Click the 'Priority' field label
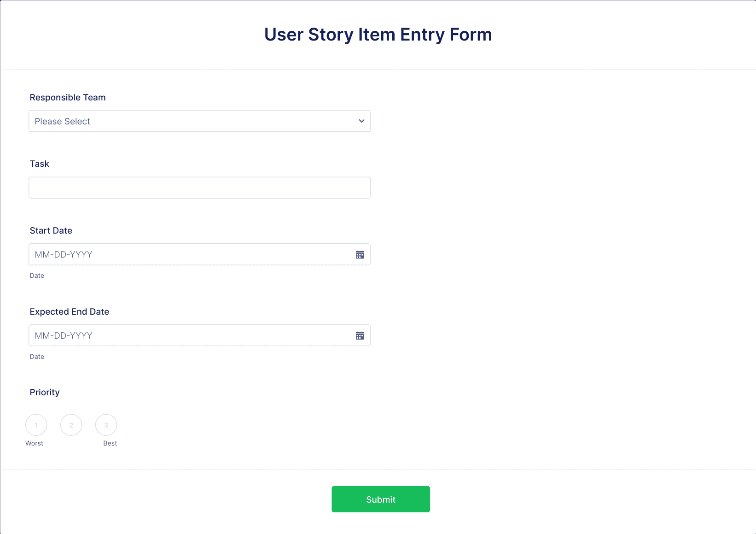Screen dimensions: 756x534 [x=45, y=392]
